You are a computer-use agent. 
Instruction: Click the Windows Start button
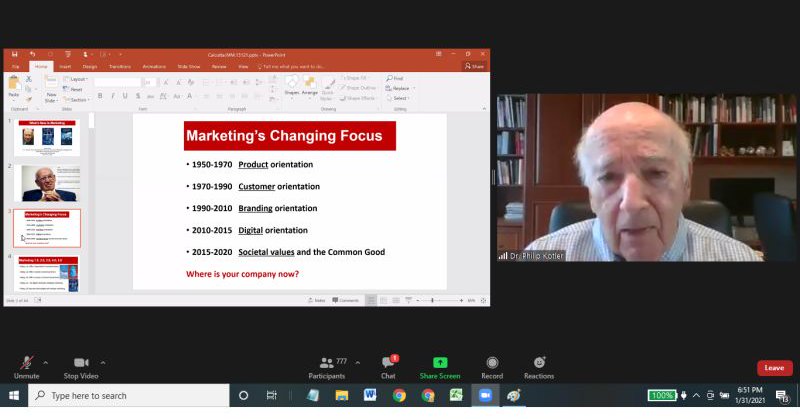tap(14, 396)
